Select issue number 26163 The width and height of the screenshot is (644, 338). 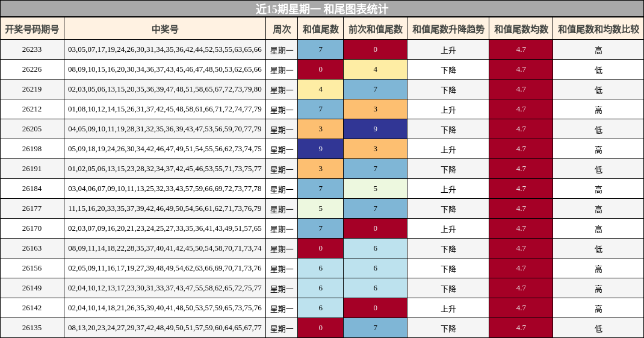(32, 248)
